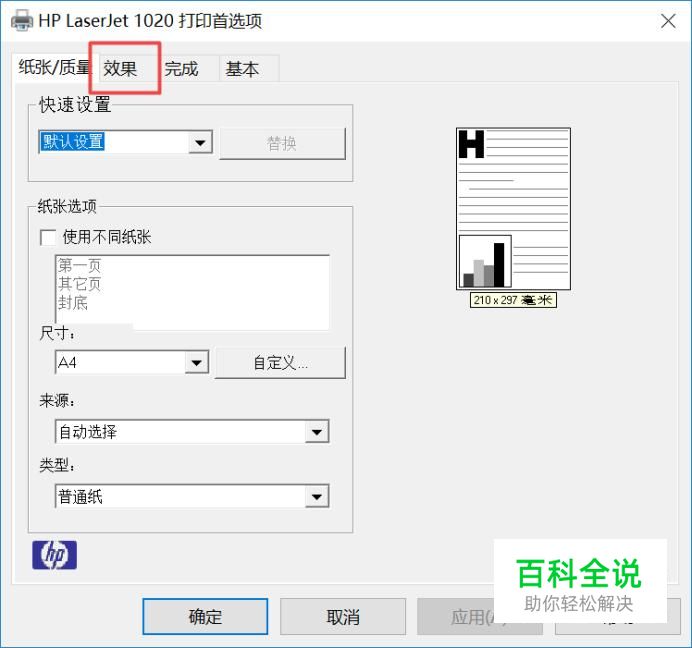Click the HP logo icon
Viewport: 692px width, 648px height.
tap(54, 555)
